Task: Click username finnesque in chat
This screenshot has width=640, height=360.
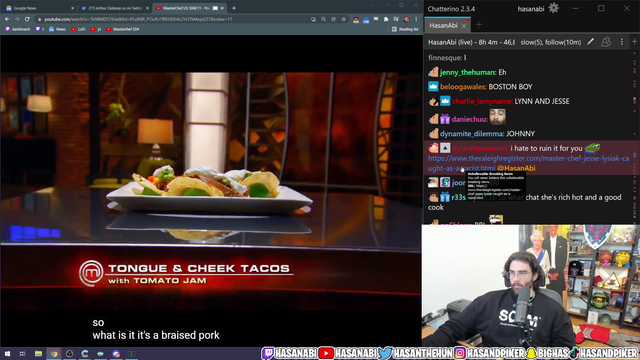Action: coord(444,58)
